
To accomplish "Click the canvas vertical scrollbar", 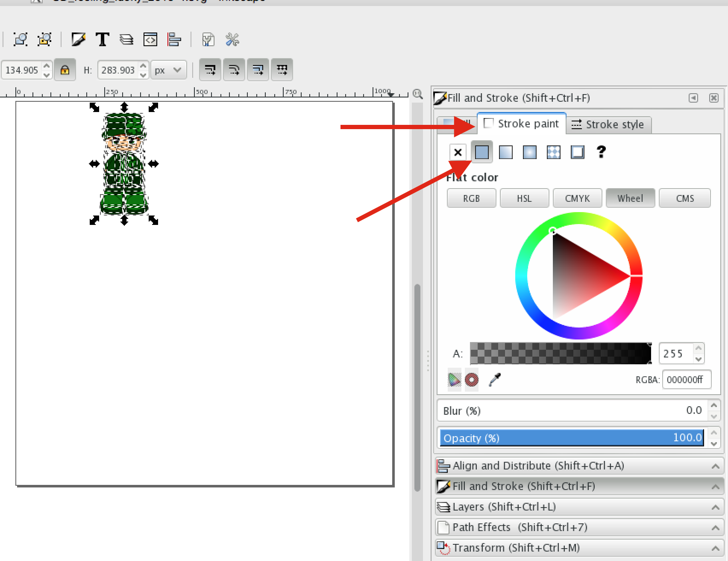I will 417,387.
